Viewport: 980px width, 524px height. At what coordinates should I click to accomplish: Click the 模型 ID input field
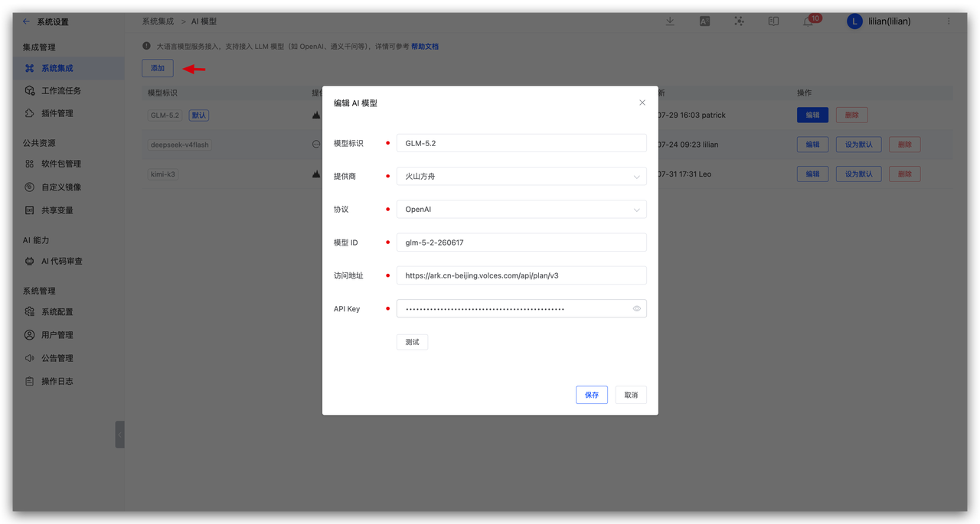tap(521, 242)
